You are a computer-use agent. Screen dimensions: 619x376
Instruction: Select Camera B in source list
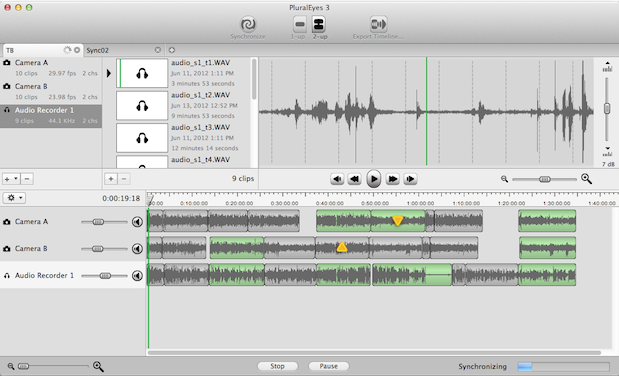[51, 92]
